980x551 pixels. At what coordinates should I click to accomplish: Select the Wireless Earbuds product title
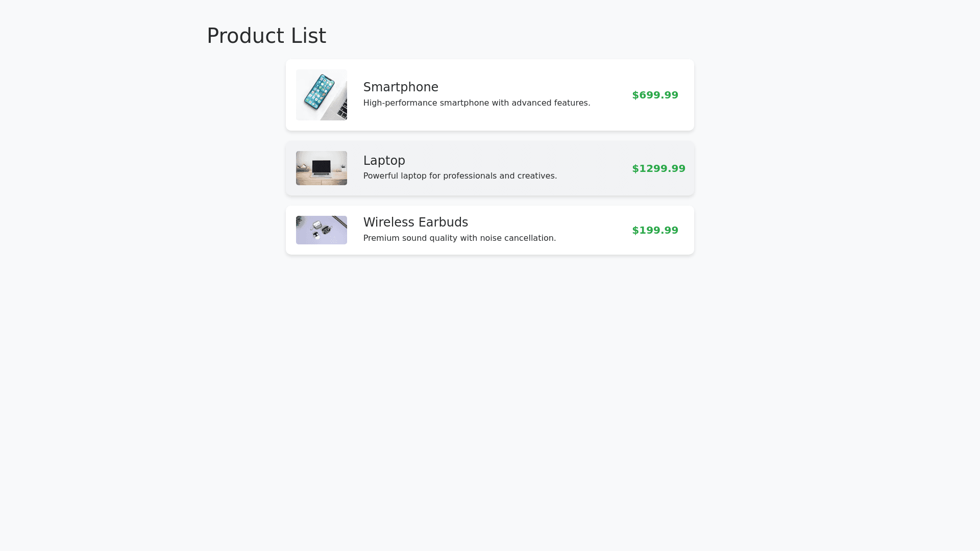pyautogui.click(x=415, y=222)
